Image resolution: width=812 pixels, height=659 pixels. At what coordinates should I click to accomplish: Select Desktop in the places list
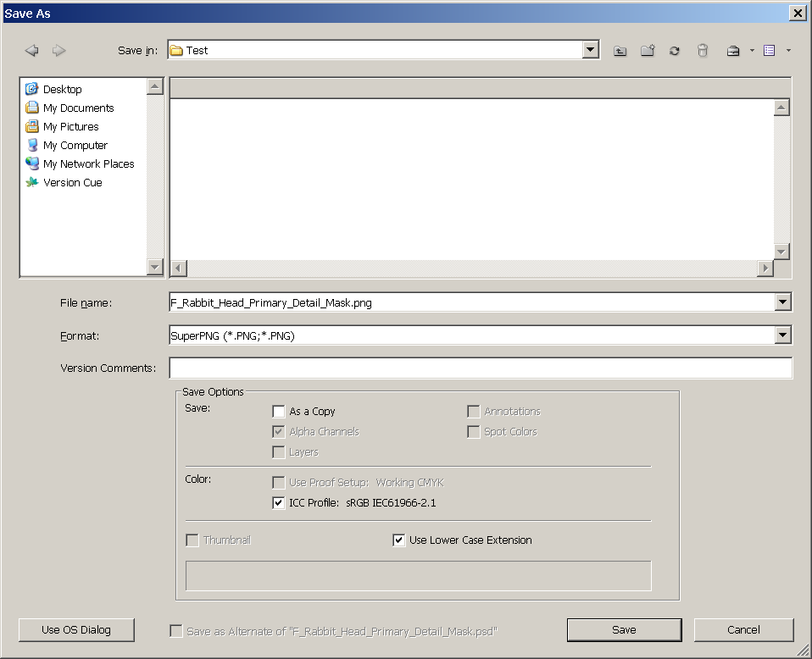click(x=62, y=89)
